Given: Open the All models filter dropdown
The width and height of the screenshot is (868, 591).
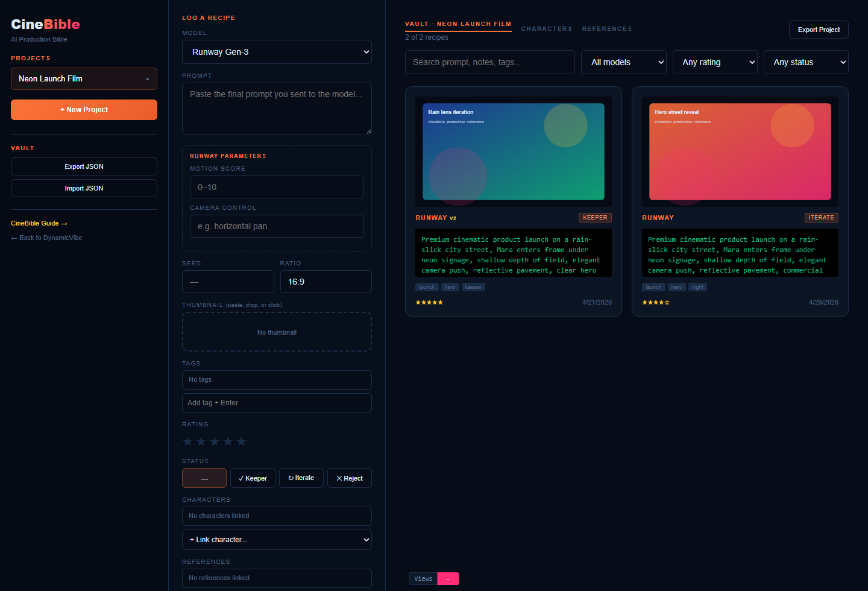Looking at the screenshot, I should point(624,62).
